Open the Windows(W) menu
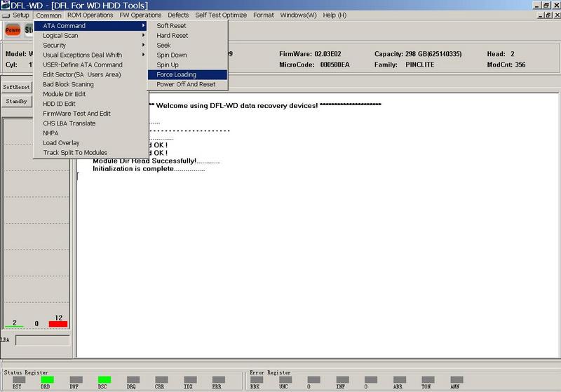Screen dimensions: 561x392 [x=299, y=15]
